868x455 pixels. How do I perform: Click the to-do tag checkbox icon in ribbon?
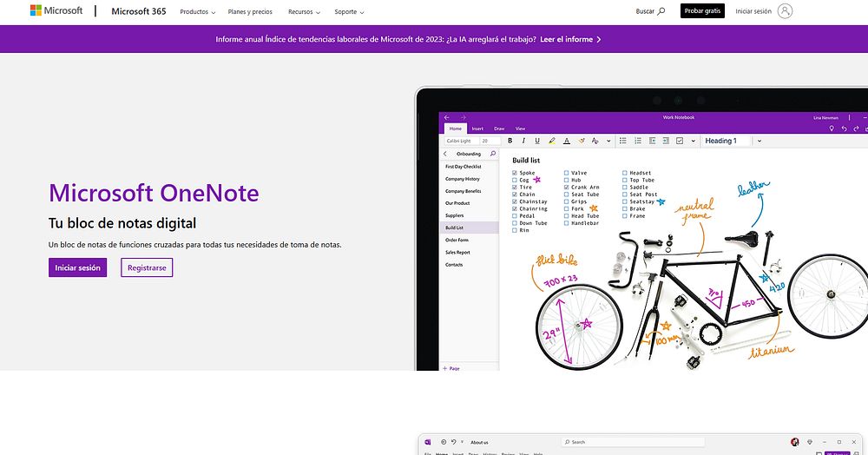(x=680, y=141)
